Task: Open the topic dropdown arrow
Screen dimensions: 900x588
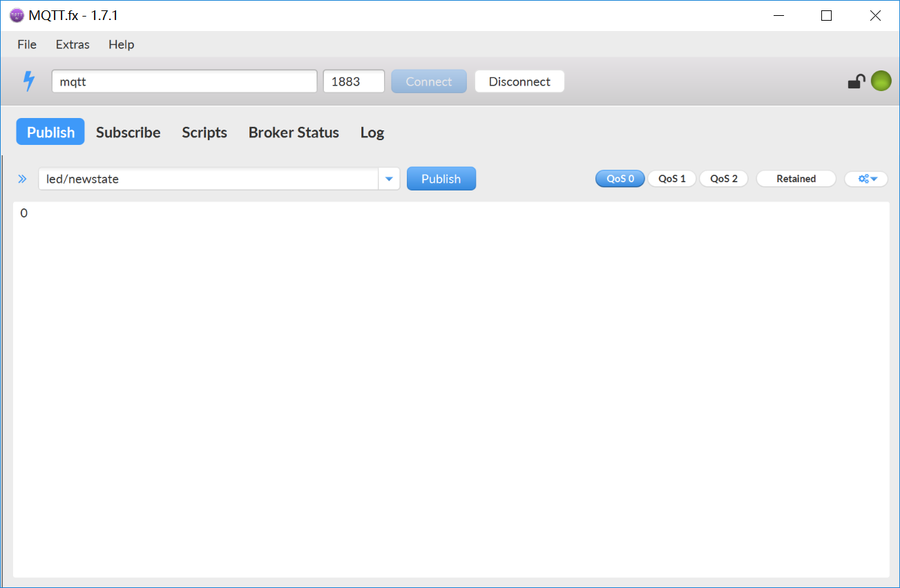Action: tap(389, 179)
